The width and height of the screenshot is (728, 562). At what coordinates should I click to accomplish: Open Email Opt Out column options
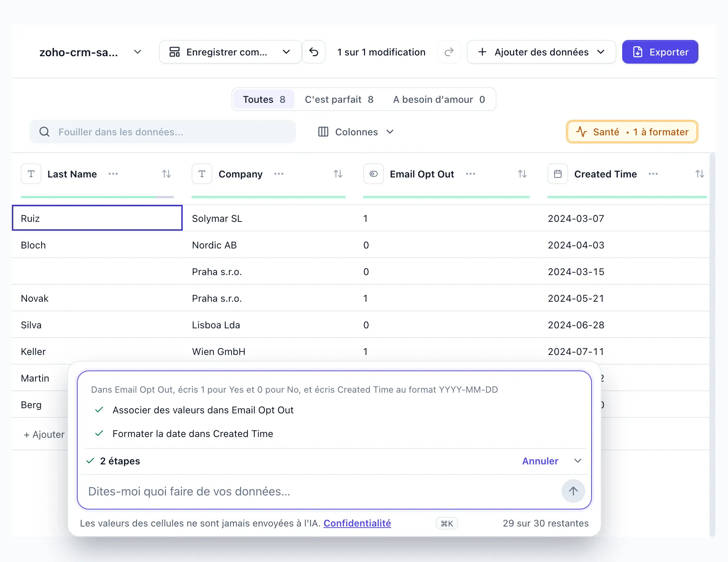coord(471,174)
